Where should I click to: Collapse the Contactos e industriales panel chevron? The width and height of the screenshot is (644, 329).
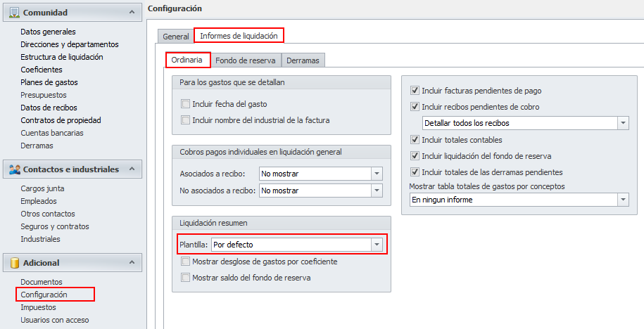(130, 169)
